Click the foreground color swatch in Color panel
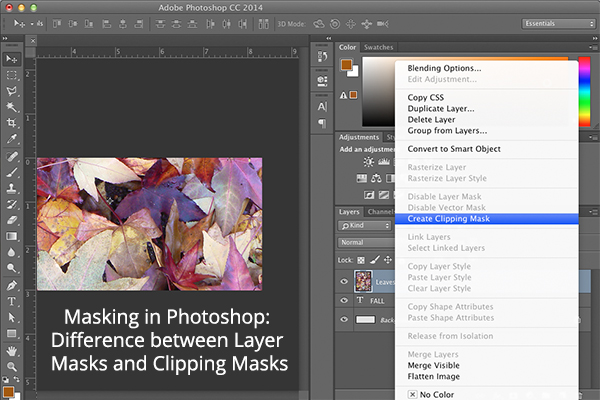Viewport: 600px width, 400px height. (346, 65)
